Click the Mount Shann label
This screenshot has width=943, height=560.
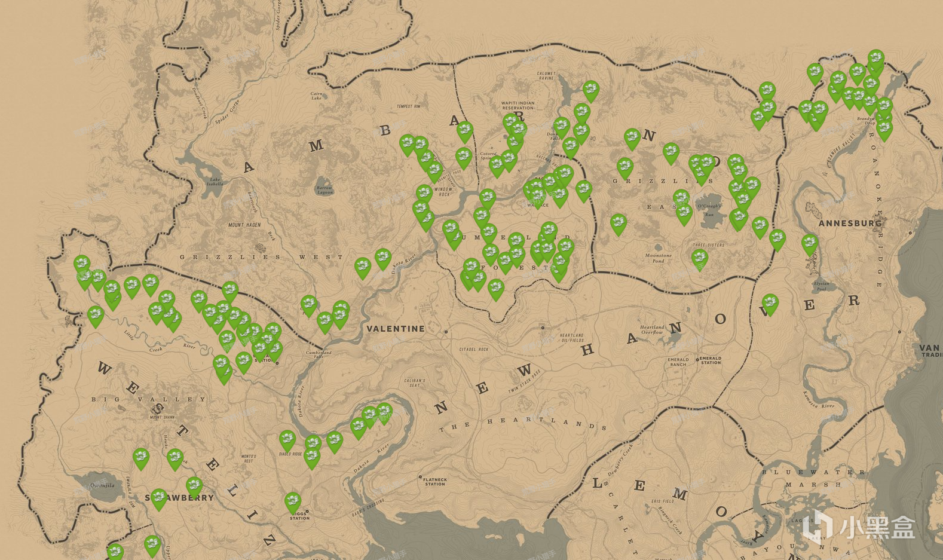click(162, 417)
